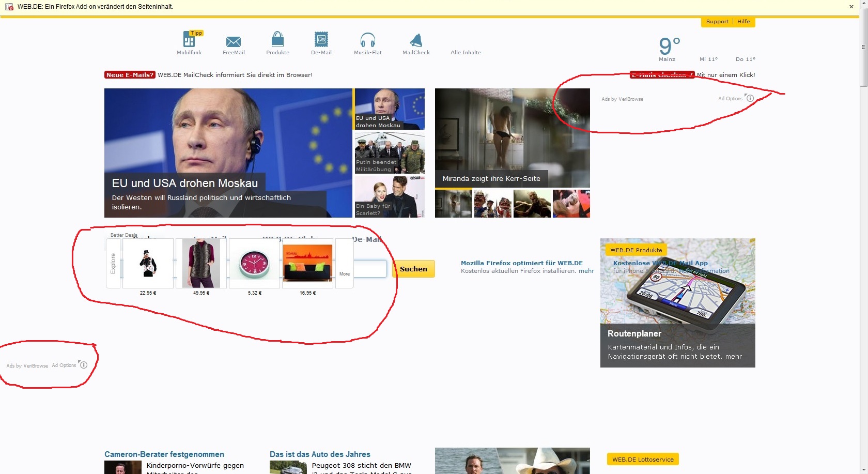The image size is (868, 474).
Task: Open the Cameron-Berater festgenommen headline
Action: coord(164,454)
